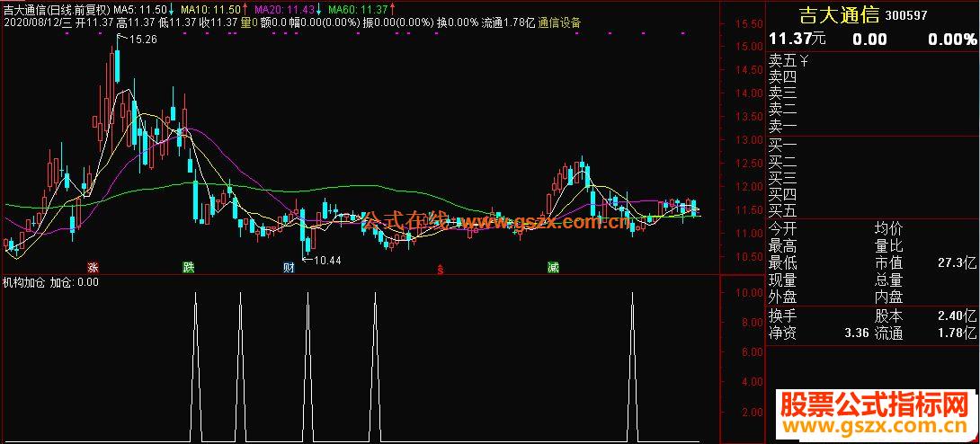Click the 净资 value 3.36

[856, 333]
